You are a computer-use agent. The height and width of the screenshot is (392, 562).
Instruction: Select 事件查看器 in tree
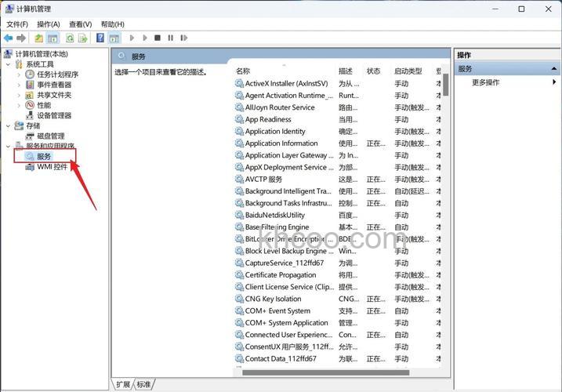pyautogui.click(x=54, y=85)
